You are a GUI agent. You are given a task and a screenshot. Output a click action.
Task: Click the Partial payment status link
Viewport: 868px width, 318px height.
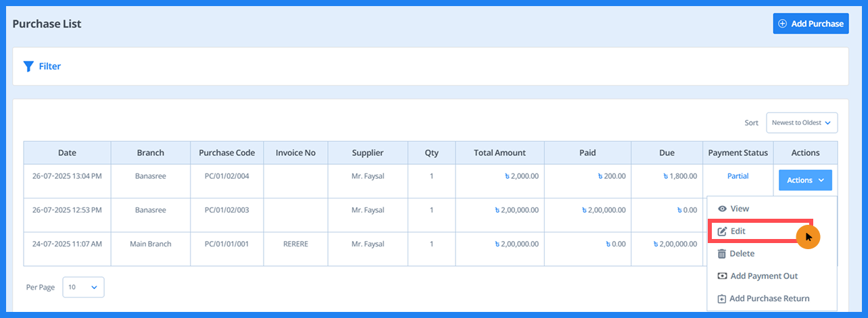point(738,176)
